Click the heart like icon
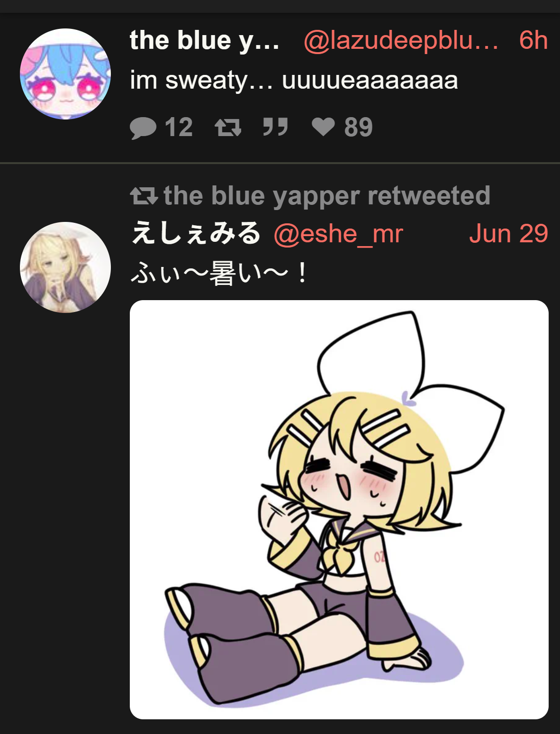Viewport: 560px width, 734px height. pos(323,127)
